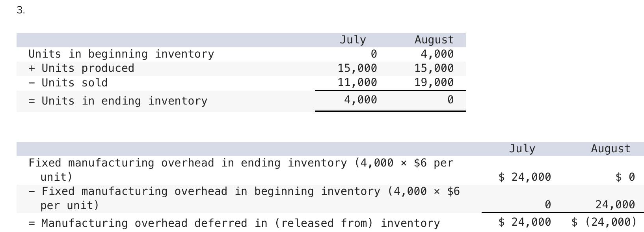
Task: Select Fixed manufacturing overhead in ending inventory label
Action: [240, 170]
